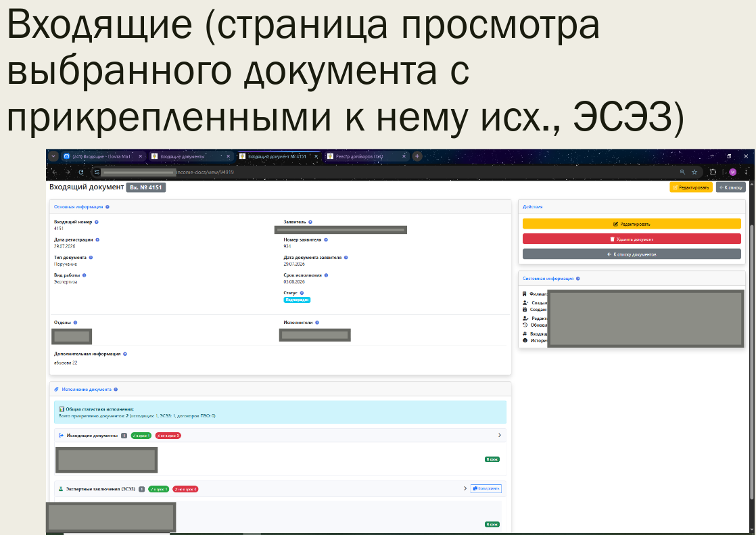Open a new browser tab with plus

417,156
